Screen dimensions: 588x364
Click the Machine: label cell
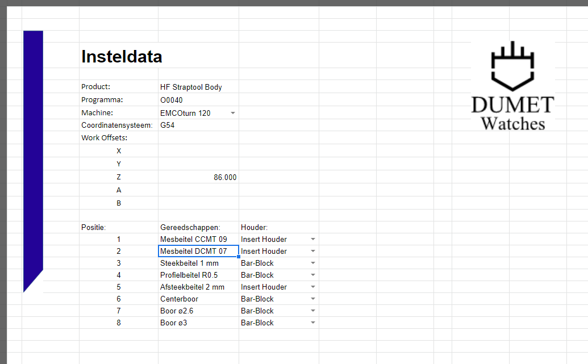click(119, 113)
